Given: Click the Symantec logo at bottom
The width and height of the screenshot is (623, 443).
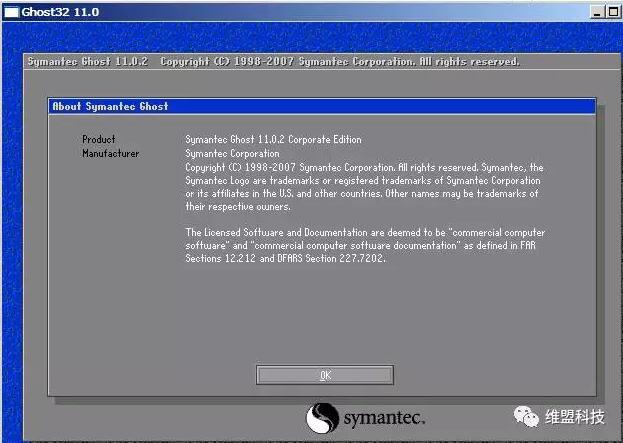Looking at the screenshot, I should coord(366,418).
